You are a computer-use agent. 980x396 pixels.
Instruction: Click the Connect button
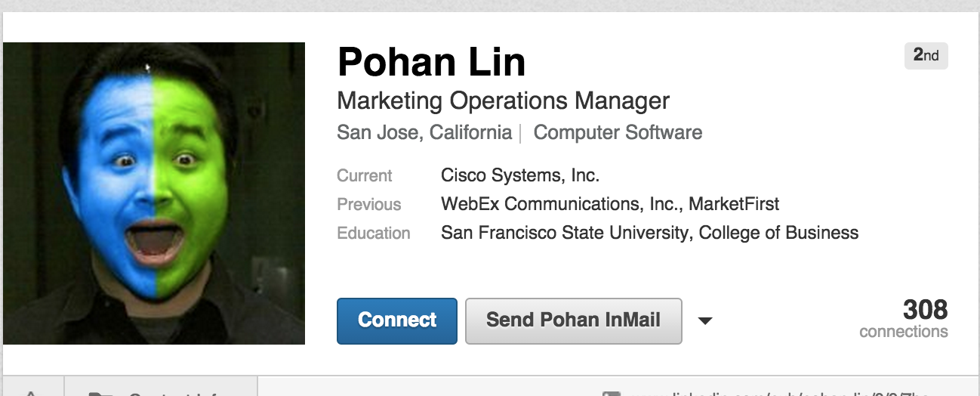[397, 320]
